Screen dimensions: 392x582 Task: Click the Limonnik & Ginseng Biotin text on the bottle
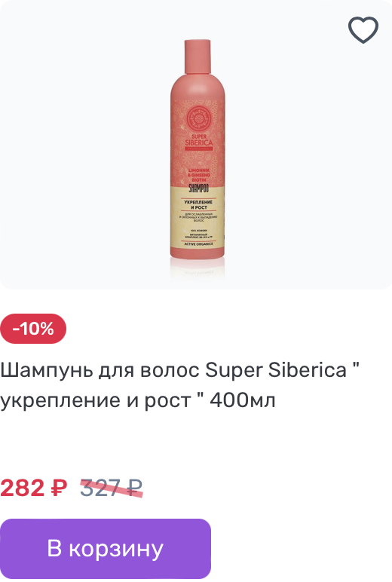point(199,174)
